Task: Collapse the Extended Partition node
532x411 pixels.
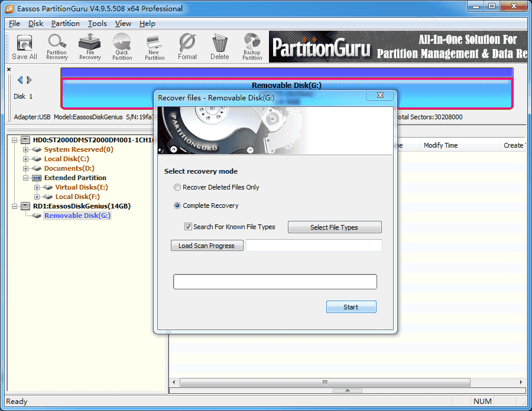Action: coord(25,178)
